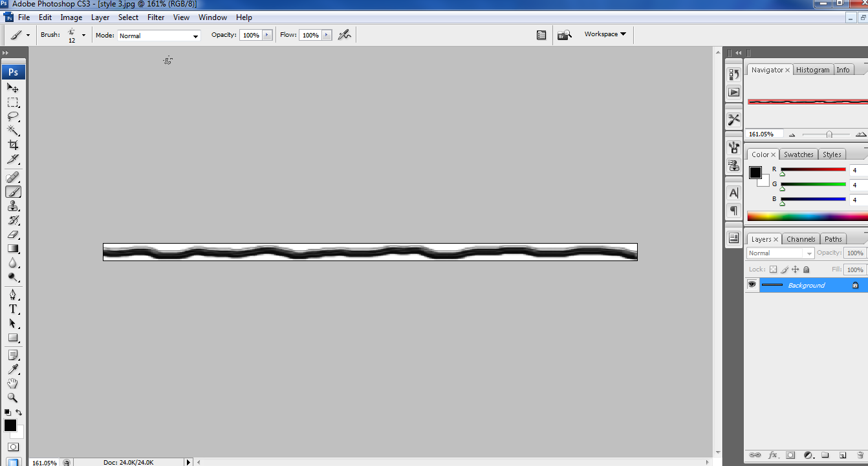The width and height of the screenshot is (868, 466).
Task: Activate the Crop tool
Action: point(13,145)
